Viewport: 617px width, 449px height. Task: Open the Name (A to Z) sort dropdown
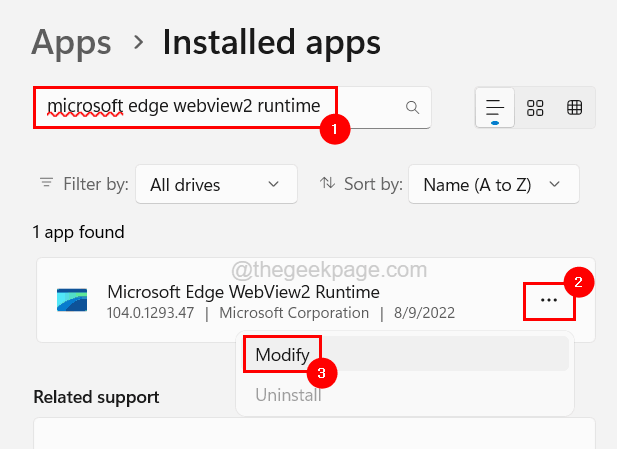[491, 185]
